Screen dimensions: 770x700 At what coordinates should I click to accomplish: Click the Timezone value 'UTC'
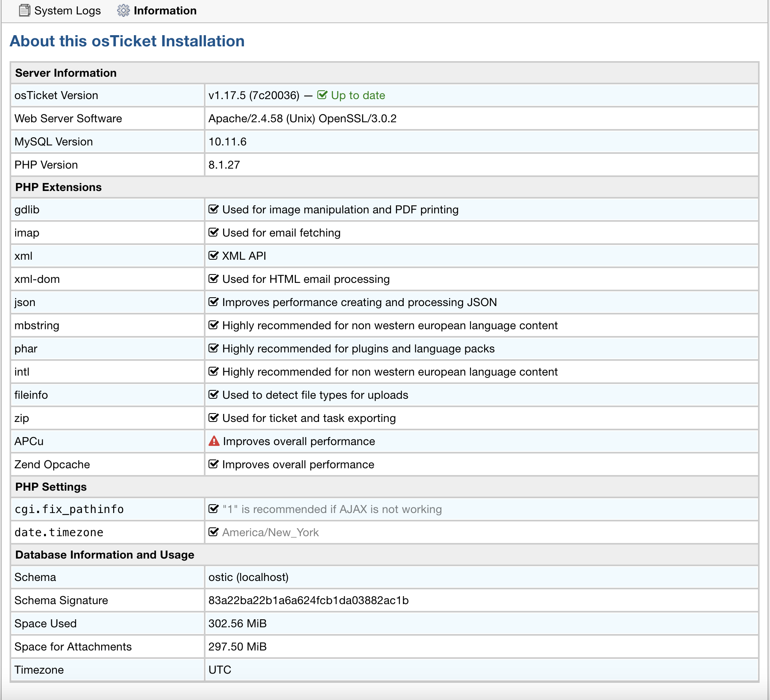(x=220, y=670)
